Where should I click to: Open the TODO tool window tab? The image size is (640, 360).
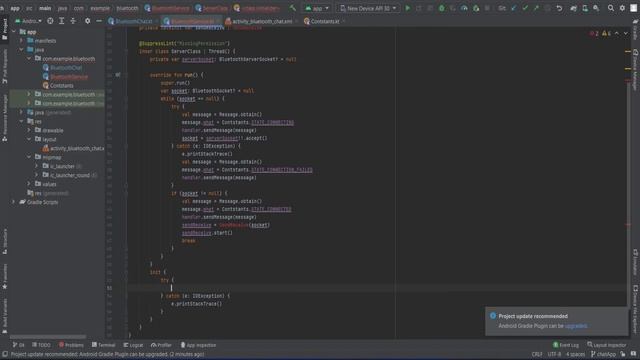41,345
